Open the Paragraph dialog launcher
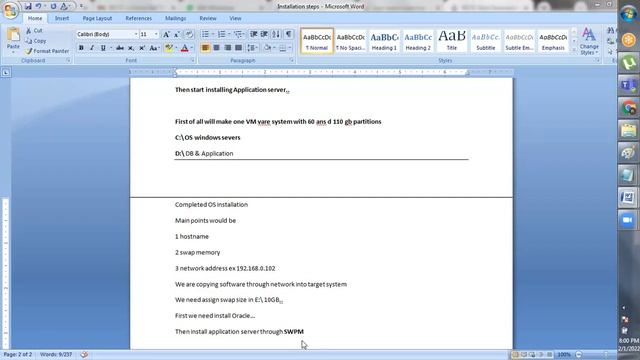 pos(292,60)
